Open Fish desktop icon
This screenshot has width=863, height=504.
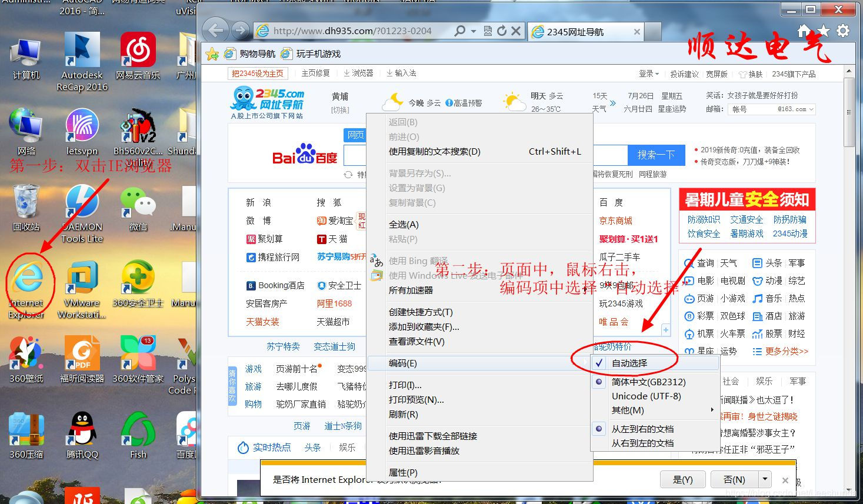138,436
